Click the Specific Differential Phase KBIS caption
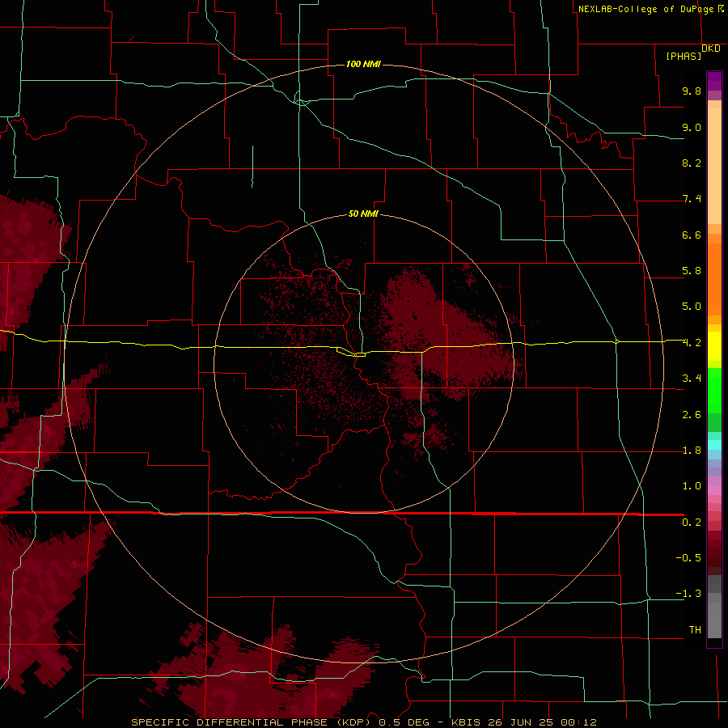Screen dimensions: 728x728 (x=363, y=722)
